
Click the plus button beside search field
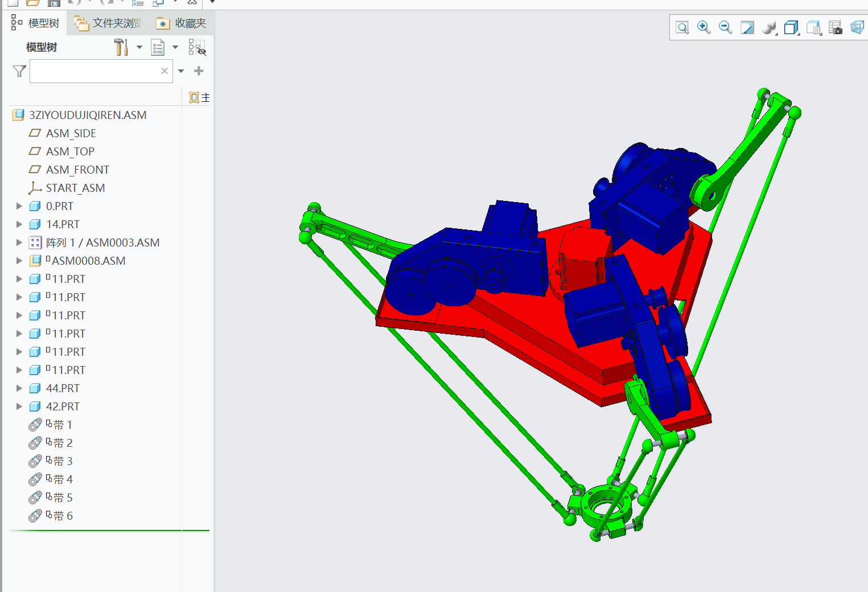[199, 71]
